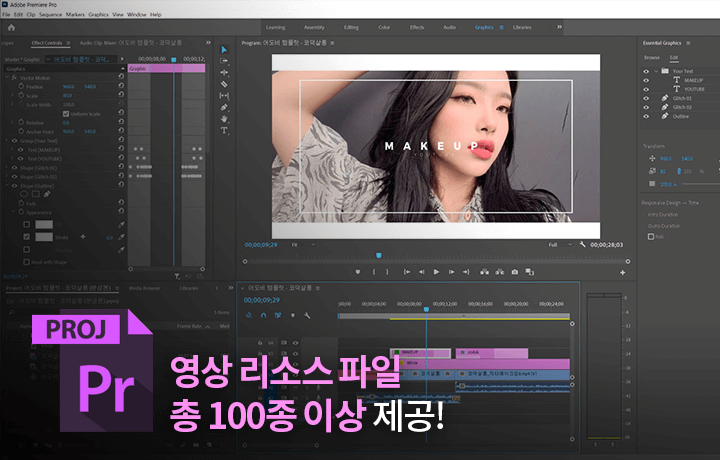
Task: Select the Ripple Edit tool
Action: 224,73
